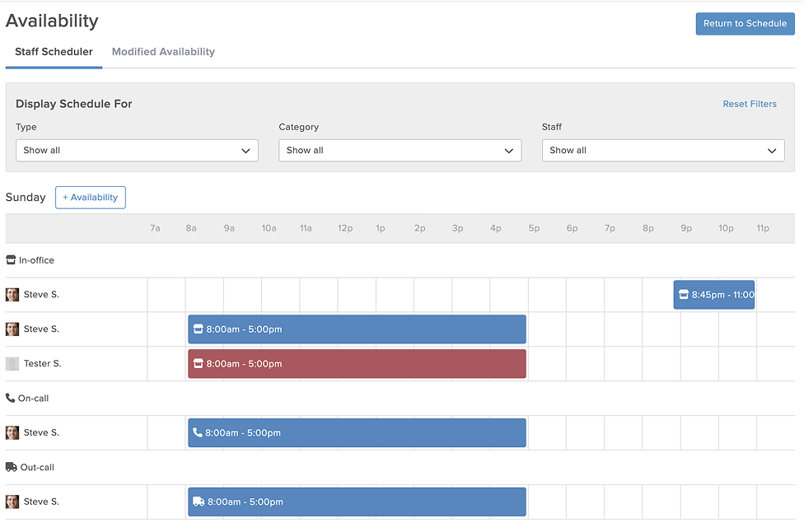
Task: Click phone icon in On-call shift block
Action: [198, 432]
